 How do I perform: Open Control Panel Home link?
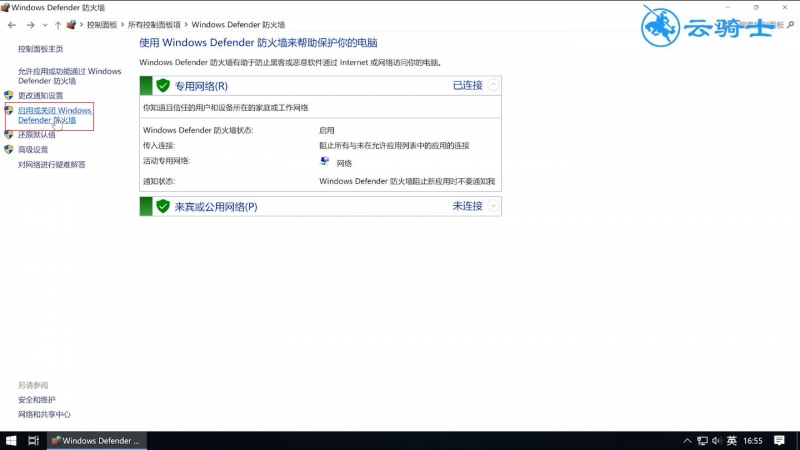(x=40, y=49)
